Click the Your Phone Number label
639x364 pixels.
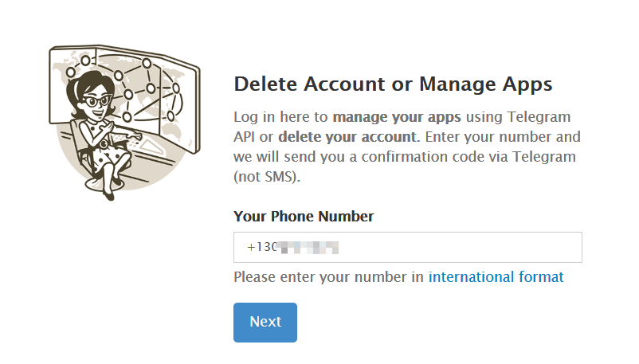coord(304,217)
